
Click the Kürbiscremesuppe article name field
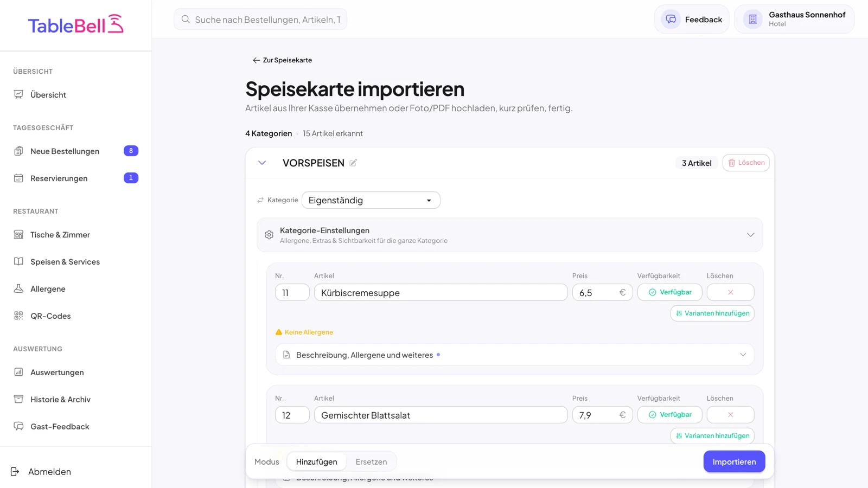(x=441, y=292)
